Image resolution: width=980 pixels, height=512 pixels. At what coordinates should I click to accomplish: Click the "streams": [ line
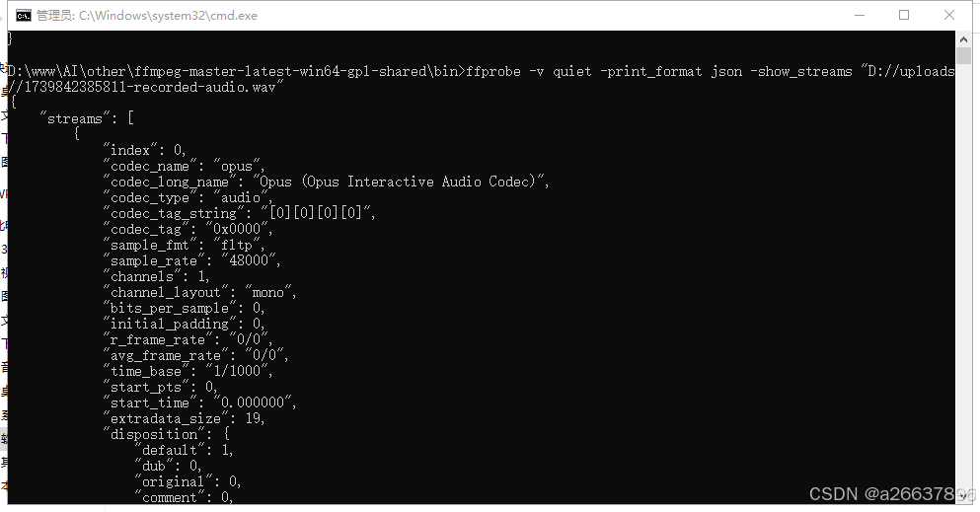pyautogui.click(x=87, y=118)
